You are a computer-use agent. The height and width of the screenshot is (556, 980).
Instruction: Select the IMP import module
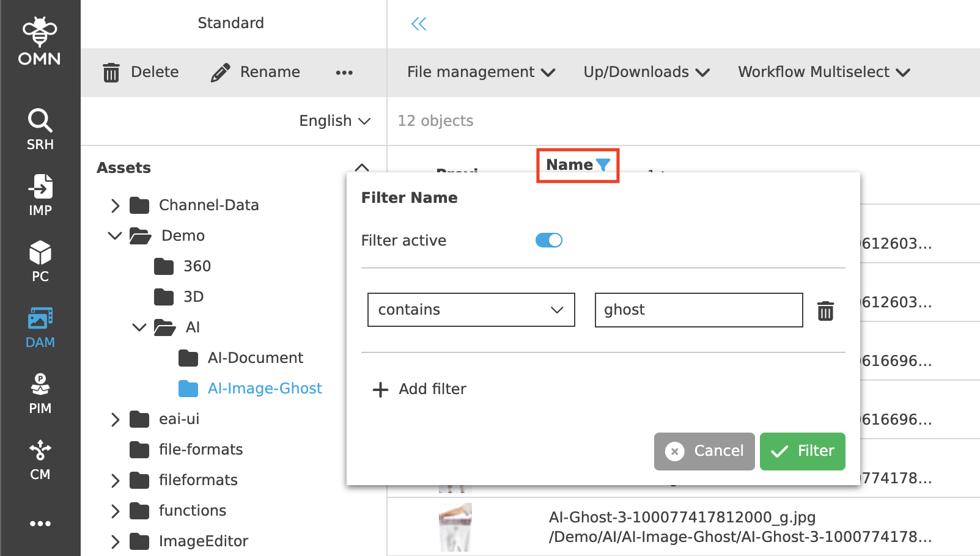pyautogui.click(x=39, y=194)
